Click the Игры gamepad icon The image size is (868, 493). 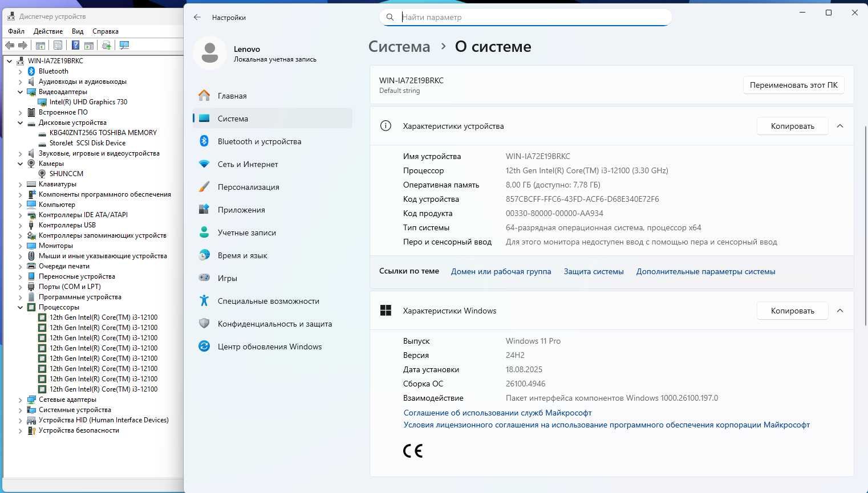(204, 278)
